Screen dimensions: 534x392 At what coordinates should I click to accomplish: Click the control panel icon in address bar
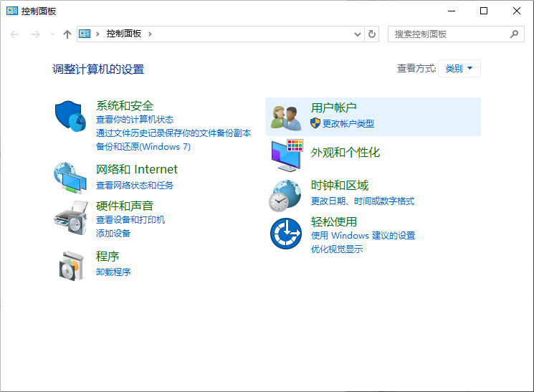click(85, 34)
